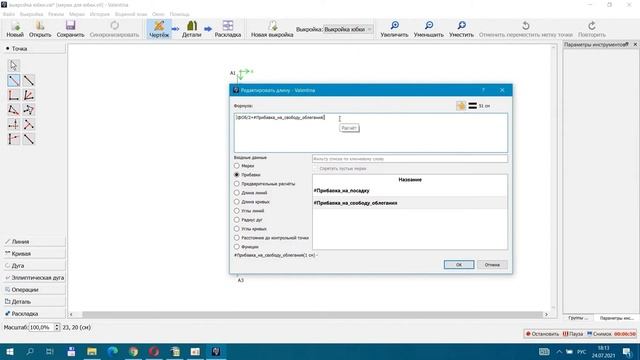Switch to Чертёж drawing mode
This screenshot has height=360, width=640.
coord(159,29)
